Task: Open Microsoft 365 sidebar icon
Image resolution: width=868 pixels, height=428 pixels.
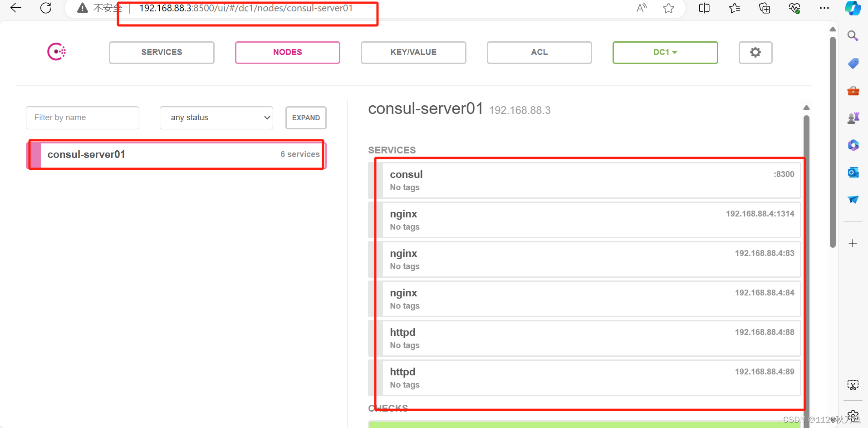Action: (x=853, y=145)
